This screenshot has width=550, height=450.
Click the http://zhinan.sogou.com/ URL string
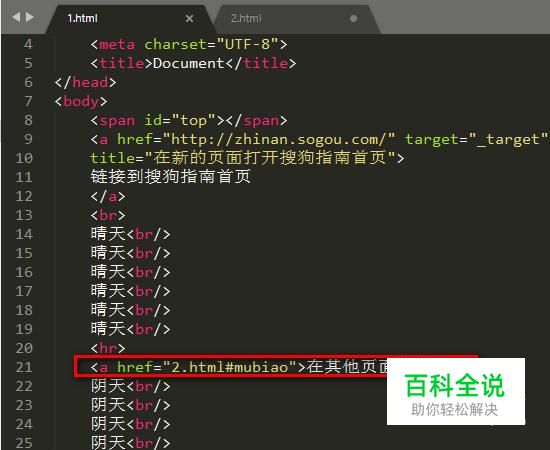[x=279, y=139]
